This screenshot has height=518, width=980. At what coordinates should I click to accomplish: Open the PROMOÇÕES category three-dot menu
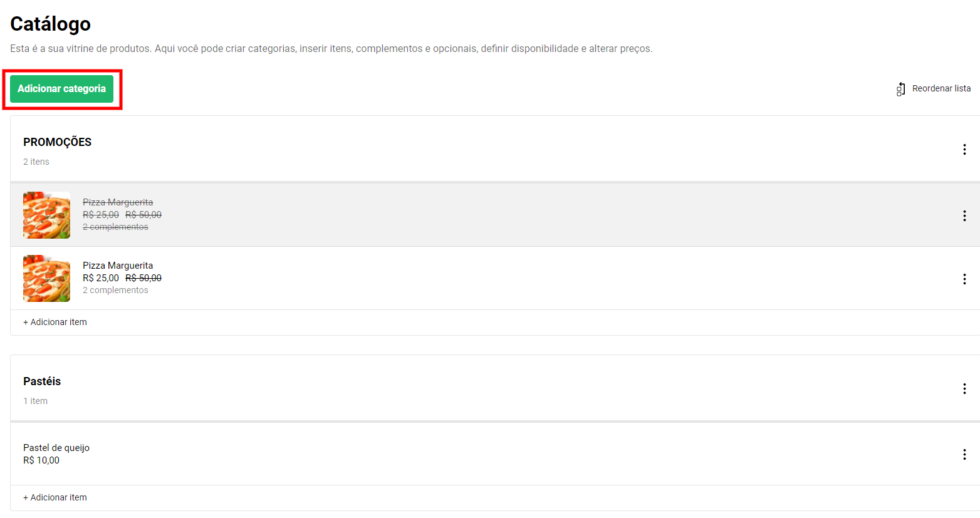[x=964, y=149]
